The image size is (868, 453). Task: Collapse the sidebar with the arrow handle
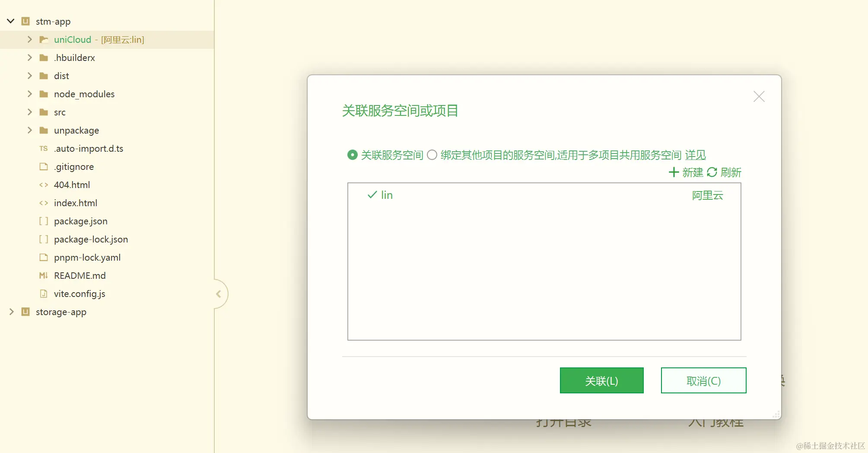pyautogui.click(x=219, y=294)
